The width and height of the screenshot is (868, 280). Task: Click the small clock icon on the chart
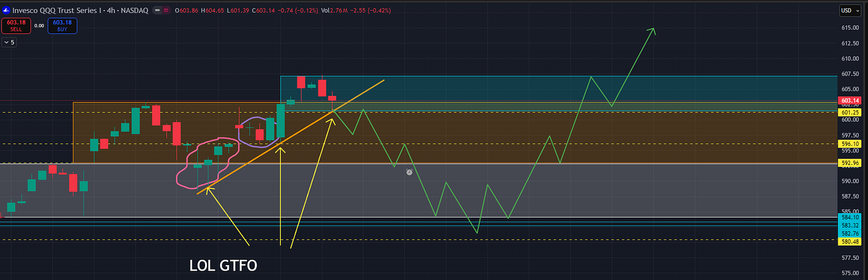409,172
